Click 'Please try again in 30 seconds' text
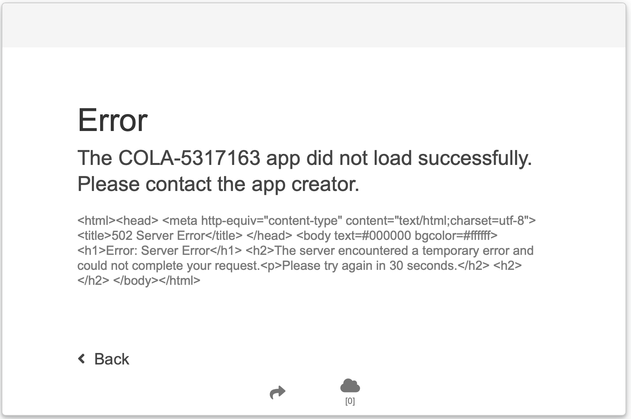The height and width of the screenshot is (419, 631). click(x=369, y=266)
